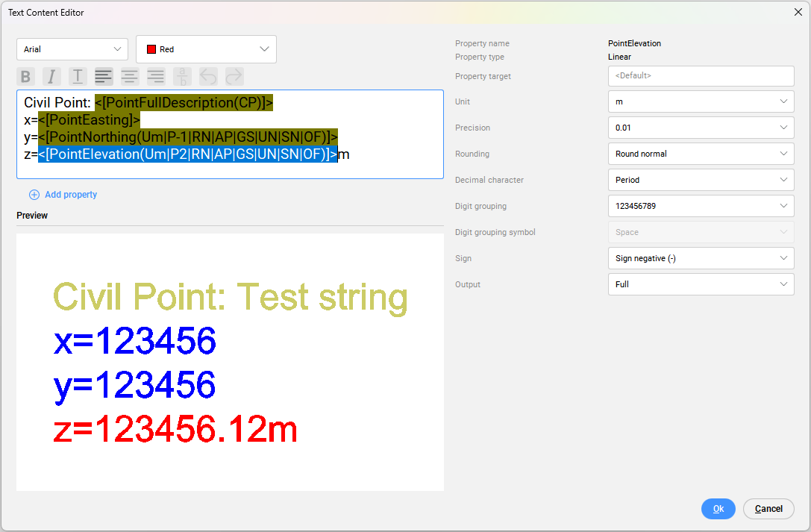Open the Precision dropdown showing 0.01
Viewport: 811px width, 532px height.
pos(701,128)
